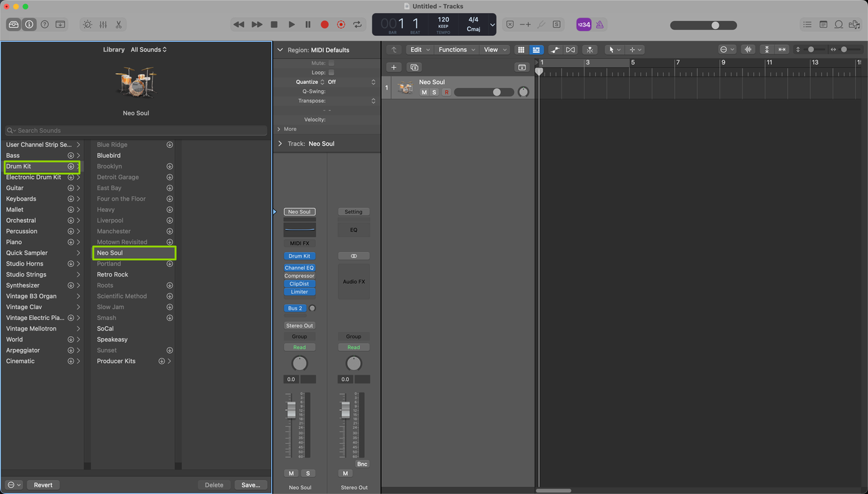Open the All Sounds library dropdown
868x494 pixels.
click(149, 49)
